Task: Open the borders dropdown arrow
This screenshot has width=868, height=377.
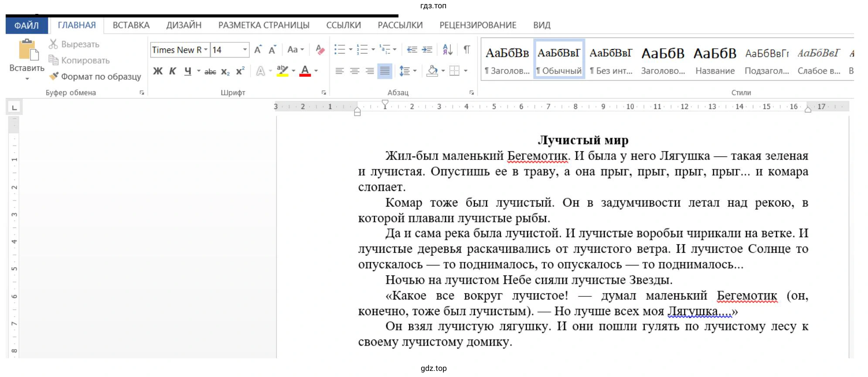Action: 466,71
